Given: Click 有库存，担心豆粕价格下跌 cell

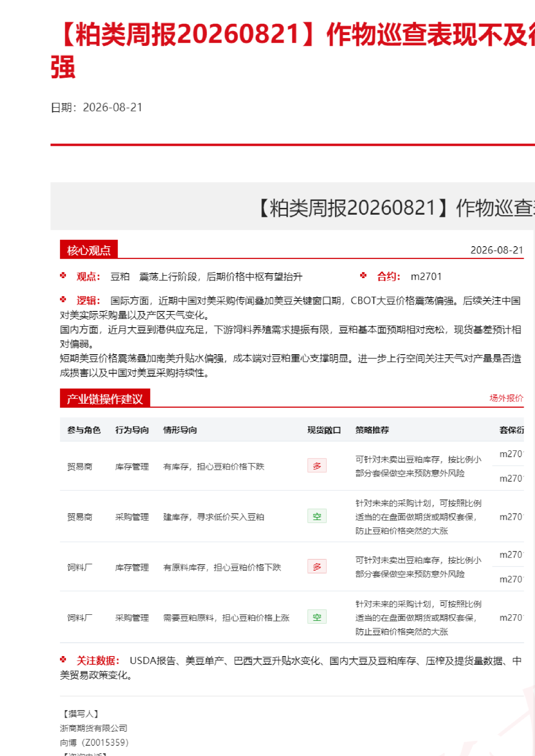Looking at the screenshot, I should 214,467.
